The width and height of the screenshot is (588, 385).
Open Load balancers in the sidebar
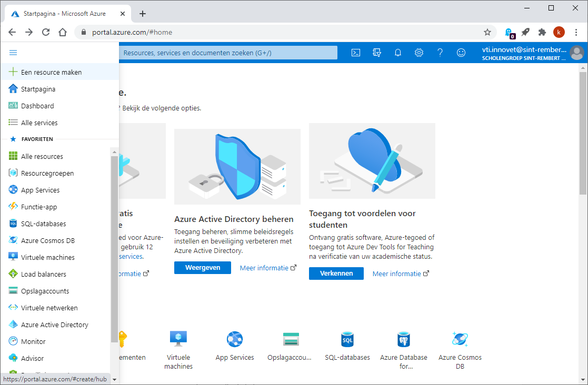[55, 274]
